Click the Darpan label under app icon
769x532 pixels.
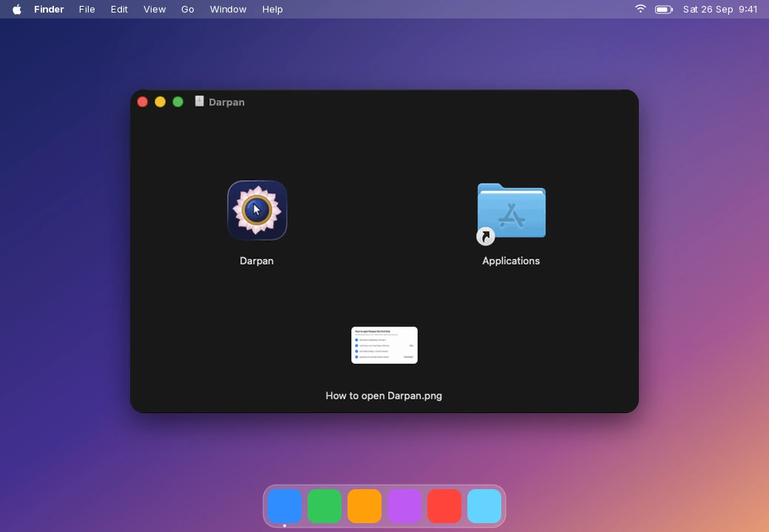[257, 261]
